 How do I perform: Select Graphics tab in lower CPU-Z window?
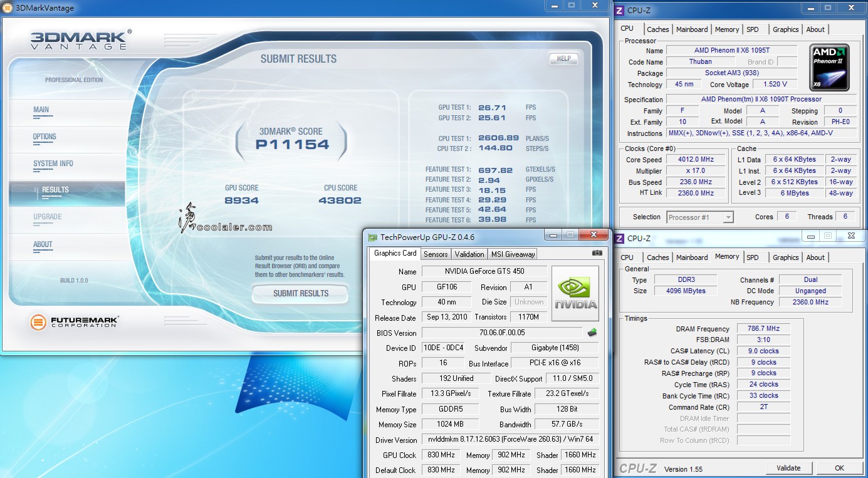point(786,257)
